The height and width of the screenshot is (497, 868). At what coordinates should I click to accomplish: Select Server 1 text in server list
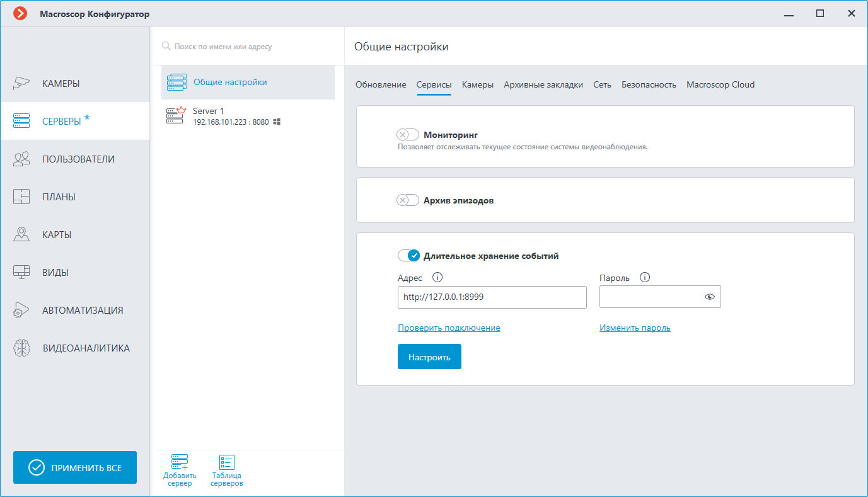(x=208, y=111)
